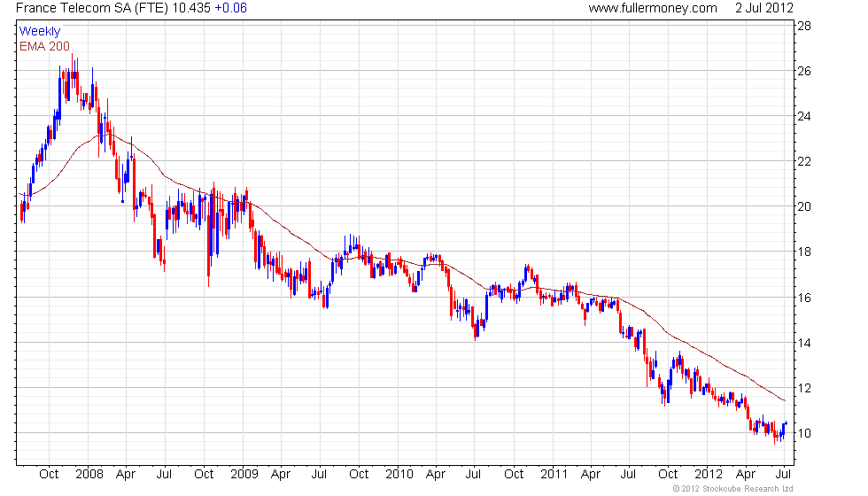
Task: Click the +0.06 change value
Action: click(230, 8)
